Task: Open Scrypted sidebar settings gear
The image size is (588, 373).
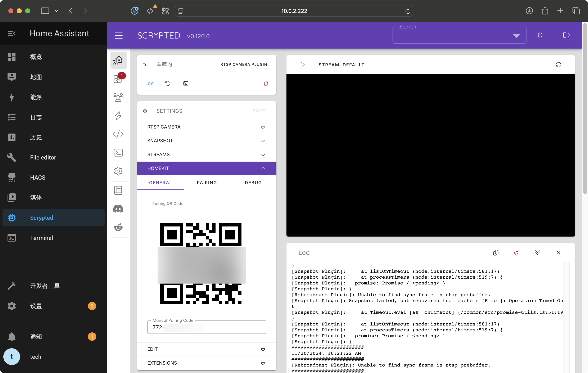Action: click(x=118, y=171)
